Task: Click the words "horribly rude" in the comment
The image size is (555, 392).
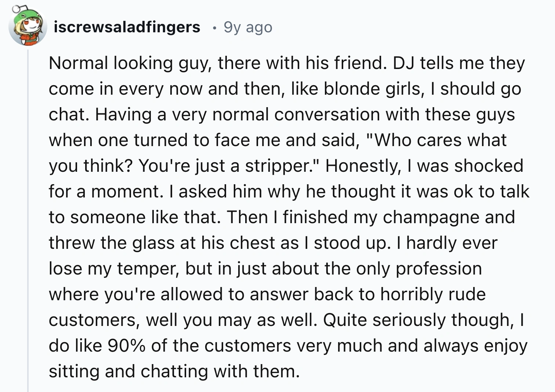Action: click(x=433, y=294)
